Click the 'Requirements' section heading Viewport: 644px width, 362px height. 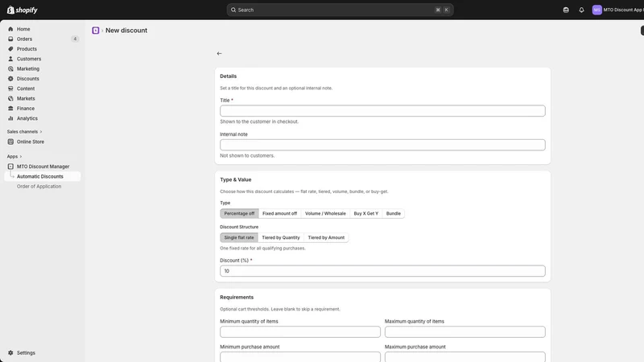(237, 297)
